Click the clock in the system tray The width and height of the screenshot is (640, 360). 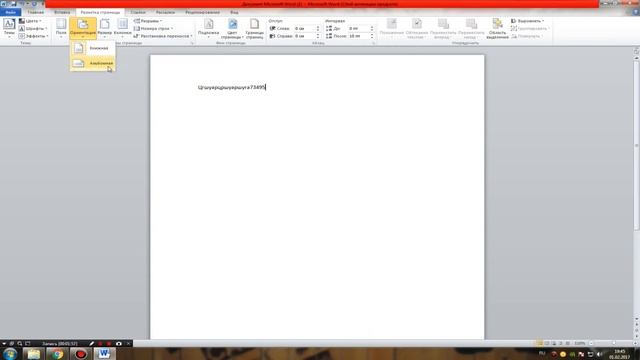[x=620, y=354]
